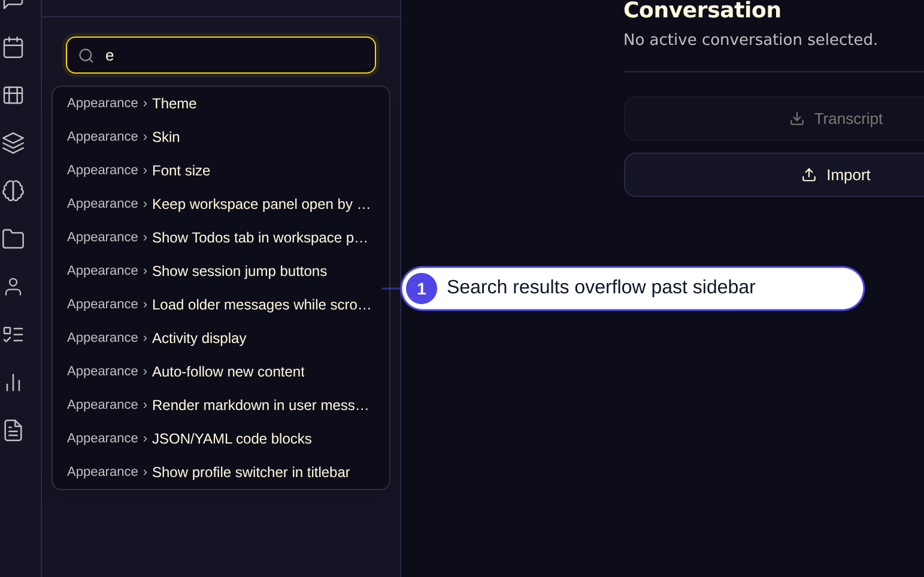Open the document file icon

click(x=13, y=430)
